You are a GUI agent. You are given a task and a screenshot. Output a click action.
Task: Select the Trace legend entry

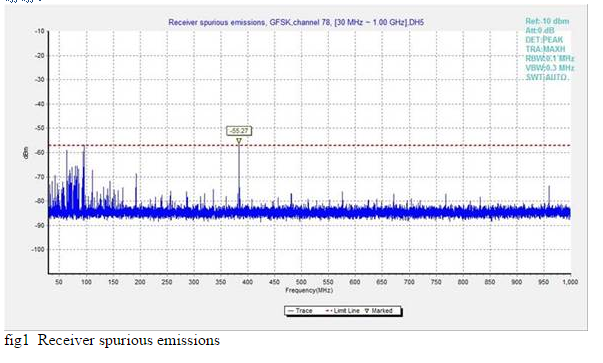click(x=300, y=311)
